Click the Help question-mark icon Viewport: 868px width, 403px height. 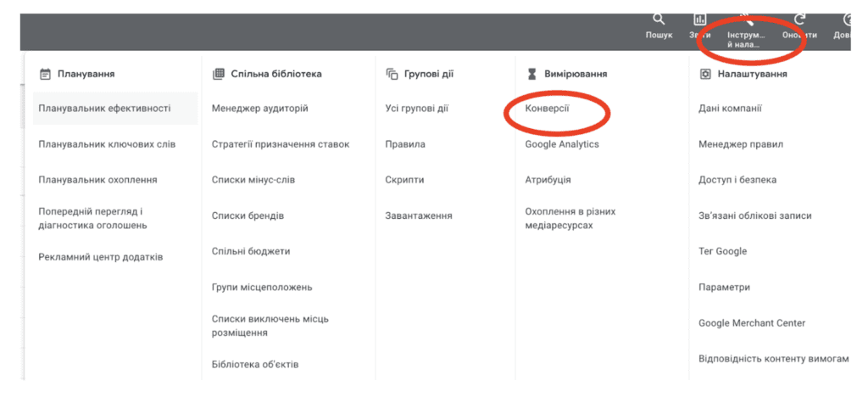tap(847, 20)
